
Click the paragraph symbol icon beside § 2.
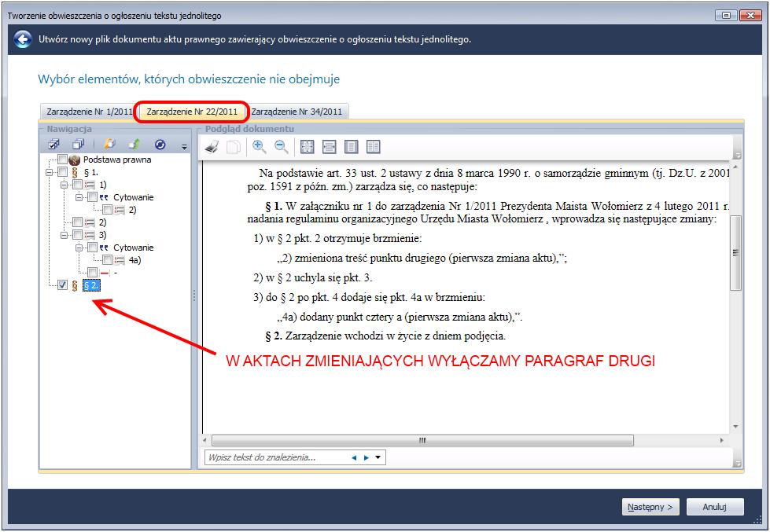pos(75,285)
